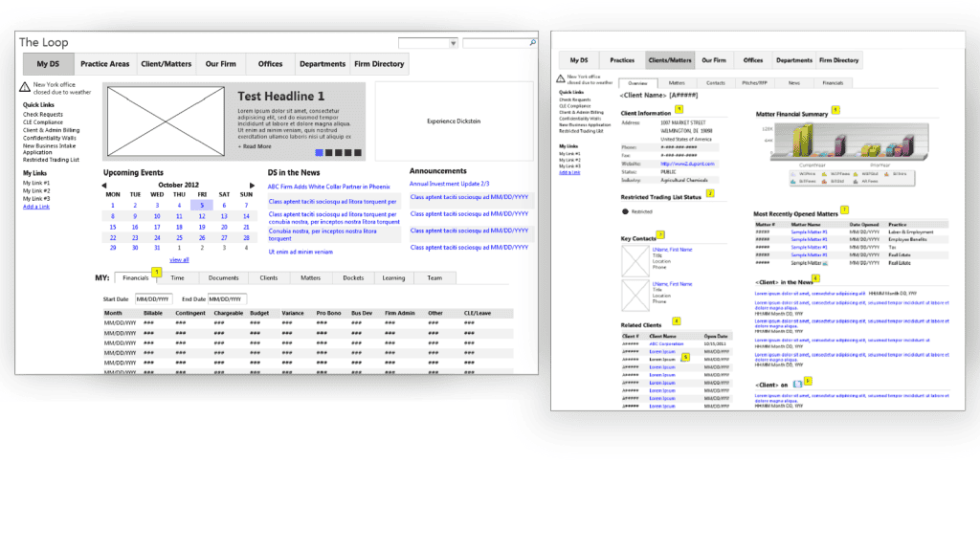Click yellow note marker beside Matter Financial Summary
980x551 pixels.
835,110
